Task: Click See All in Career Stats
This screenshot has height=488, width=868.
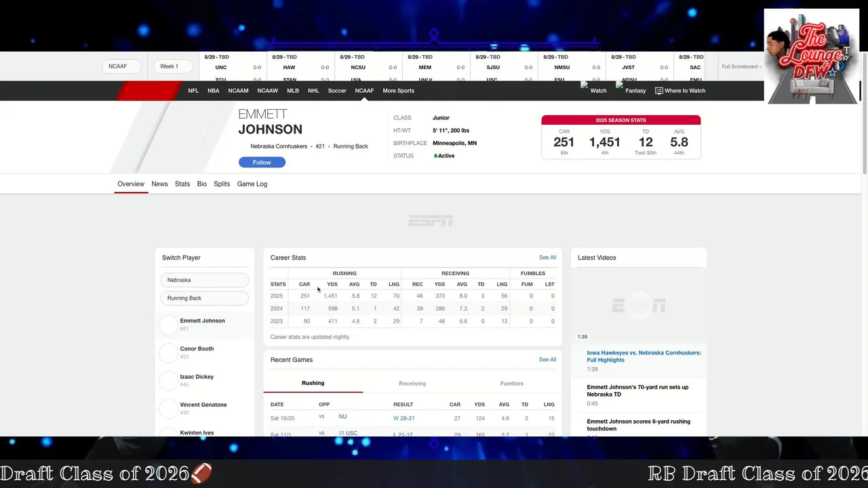Action: click(x=547, y=258)
